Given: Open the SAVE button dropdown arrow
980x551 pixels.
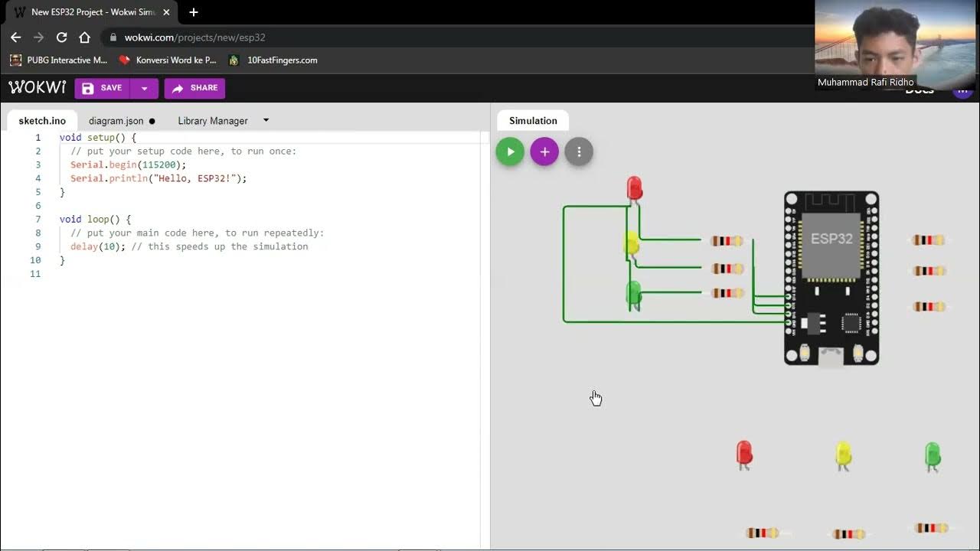Looking at the screenshot, I should pos(145,88).
